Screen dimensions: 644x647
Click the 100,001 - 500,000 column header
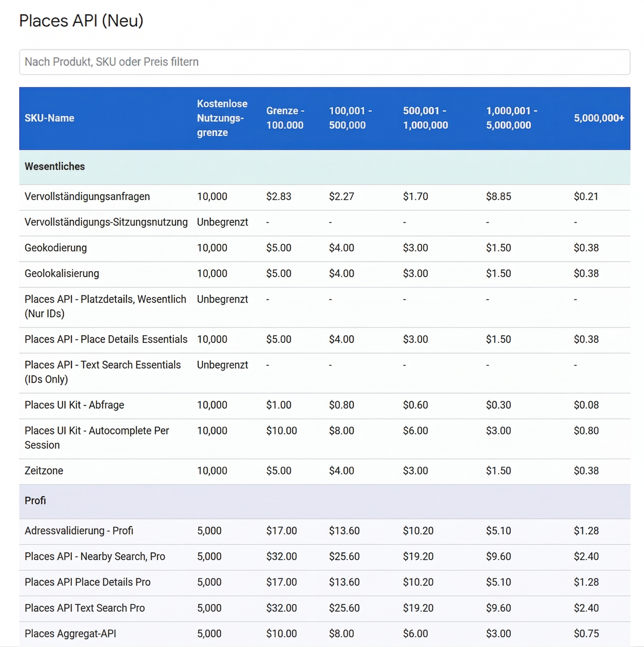click(350, 118)
